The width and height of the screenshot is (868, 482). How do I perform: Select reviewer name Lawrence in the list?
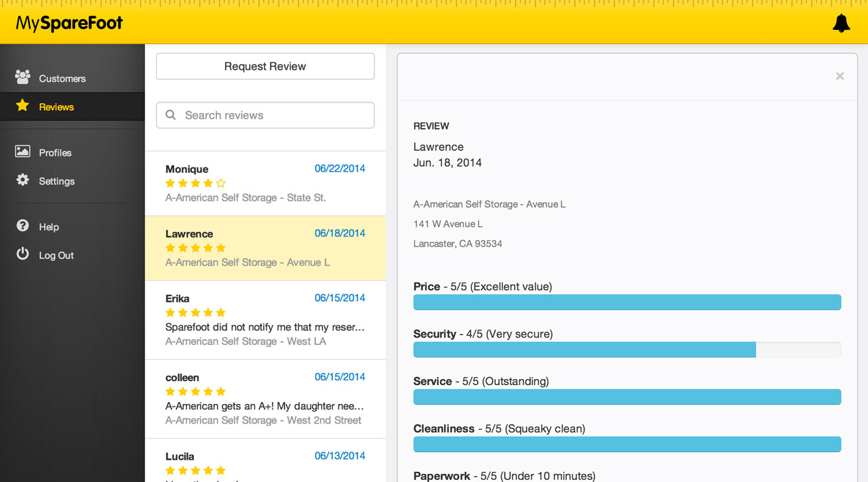tap(189, 234)
